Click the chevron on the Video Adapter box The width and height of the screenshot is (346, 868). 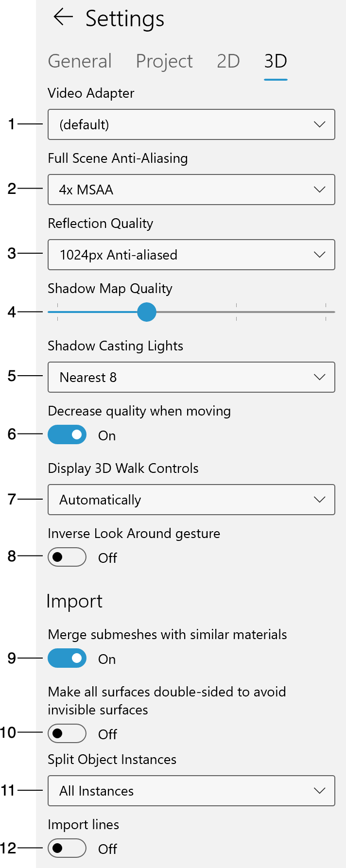[319, 124]
